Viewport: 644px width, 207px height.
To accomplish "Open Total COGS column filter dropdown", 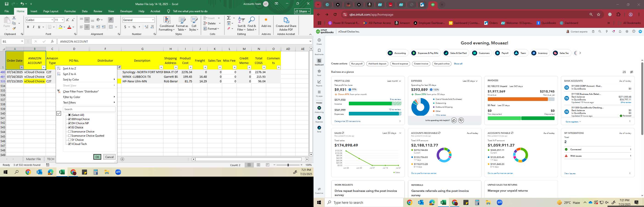I will point(264,67).
